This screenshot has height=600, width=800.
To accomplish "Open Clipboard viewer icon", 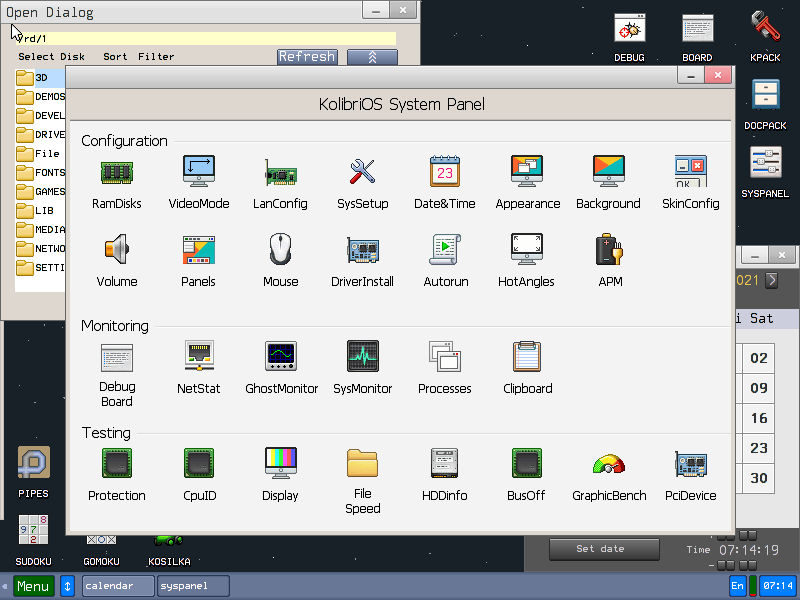I will click(x=527, y=356).
